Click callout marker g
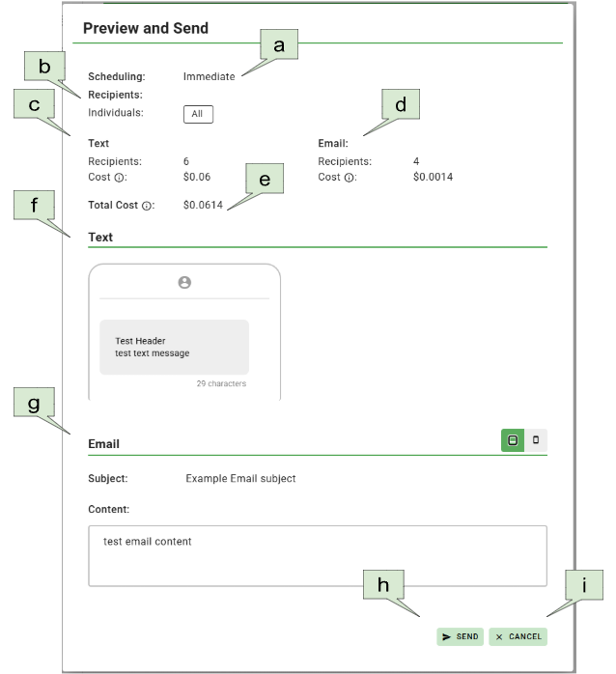The height and width of the screenshot is (674, 616). (x=34, y=404)
